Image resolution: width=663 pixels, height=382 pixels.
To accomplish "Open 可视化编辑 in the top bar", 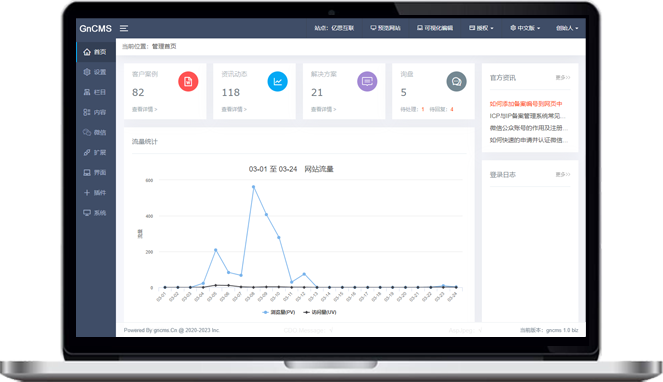I will coord(435,28).
